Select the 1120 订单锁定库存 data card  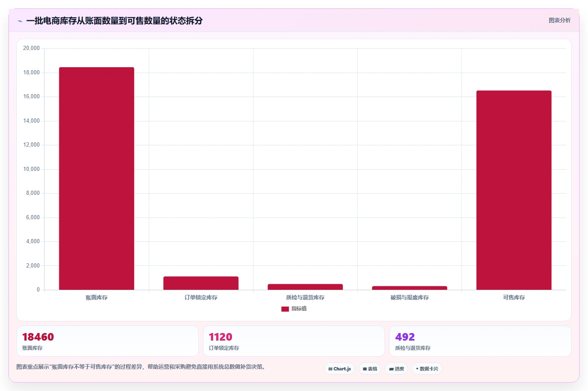pyautogui.click(x=294, y=341)
